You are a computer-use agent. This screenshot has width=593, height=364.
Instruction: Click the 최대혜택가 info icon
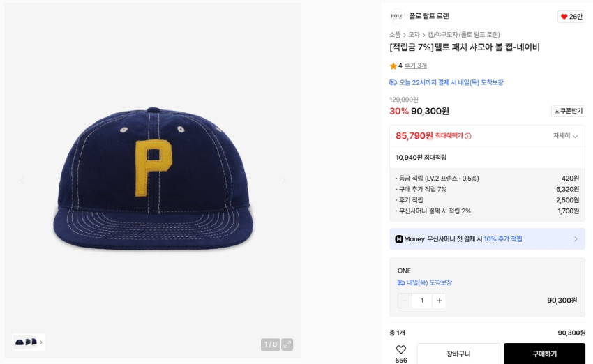click(468, 136)
